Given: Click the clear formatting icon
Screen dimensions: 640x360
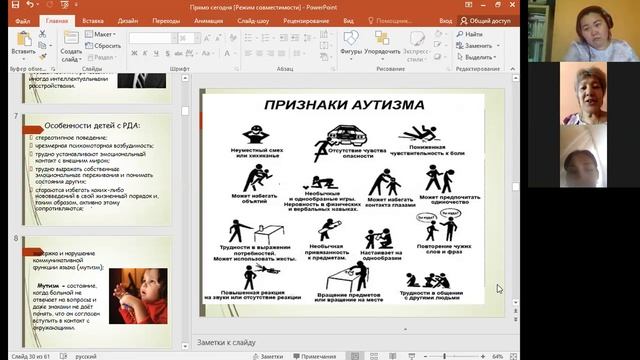Looking at the screenshot, I should [233, 38].
